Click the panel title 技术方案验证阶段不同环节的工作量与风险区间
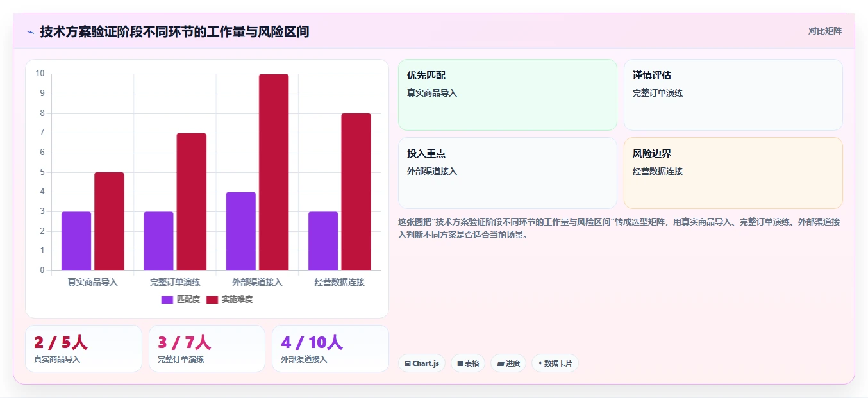This screenshot has width=868, height=398. tap(174, 31)
